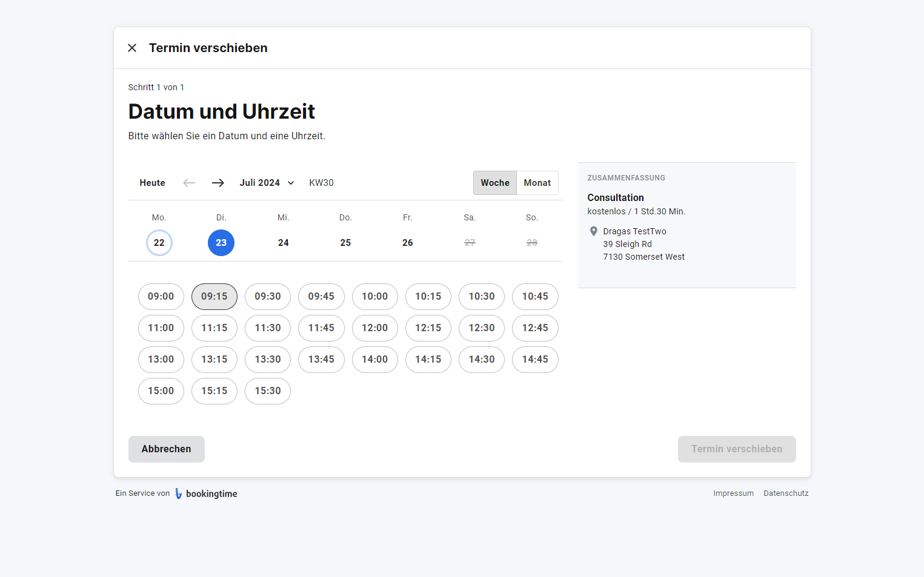Open the Datenschutz link
924x577 pixels.
[x=786, y=493]
